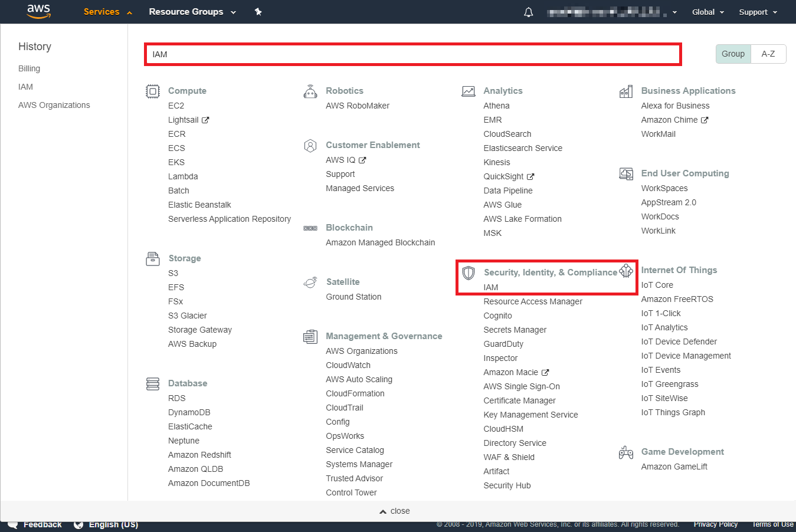This screenshot has width=796, height=532.
Task: Click the Business Applications building icon
Action: pos(626,91)
